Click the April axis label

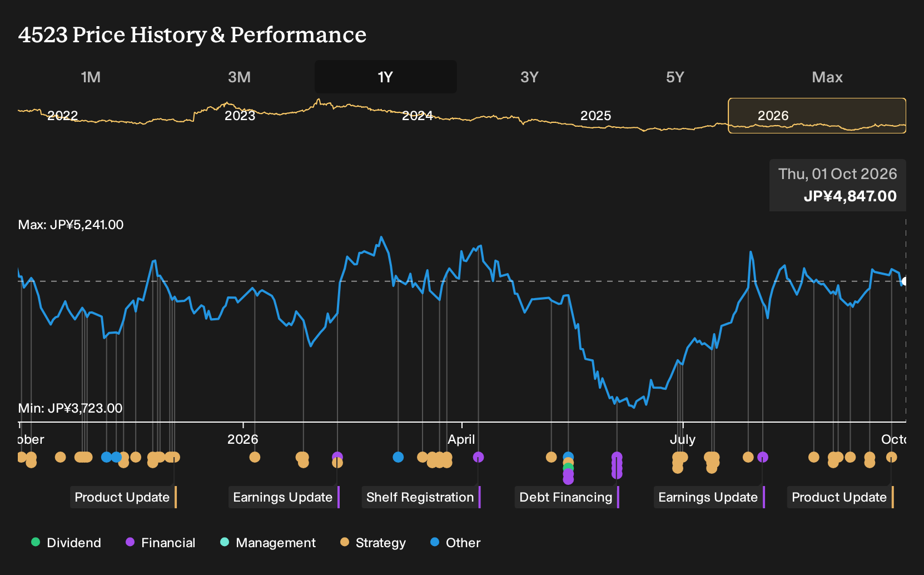461,439
